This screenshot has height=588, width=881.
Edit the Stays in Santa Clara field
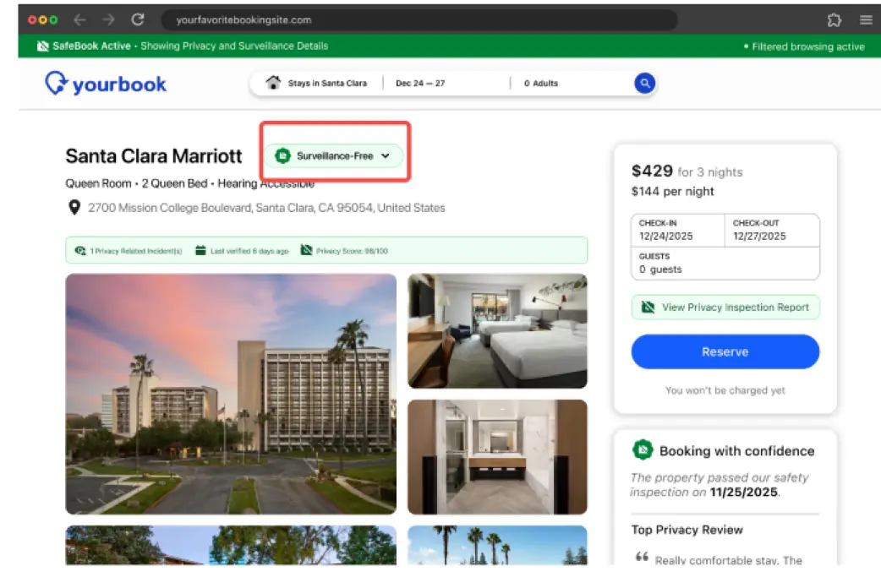[x=327, y=83]
